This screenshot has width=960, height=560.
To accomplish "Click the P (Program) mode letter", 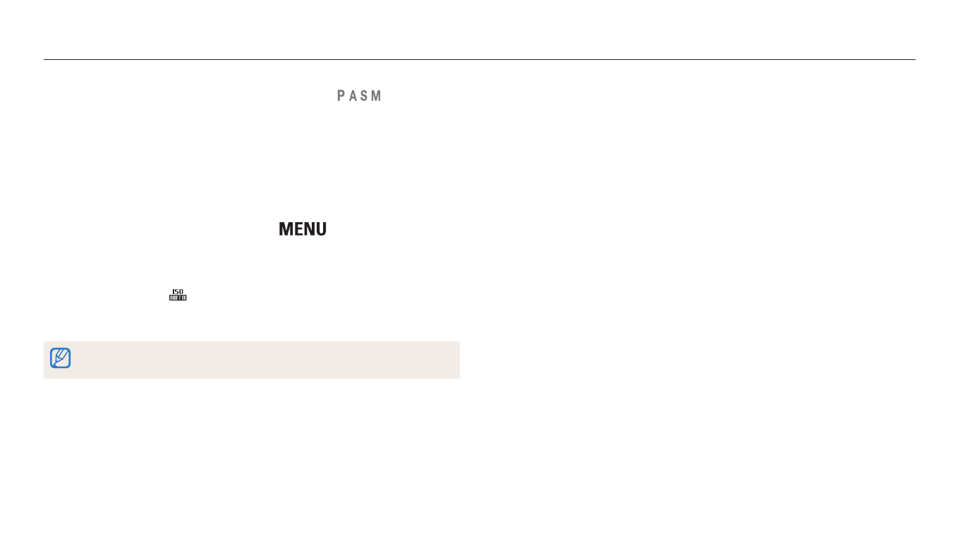I will (341, 96).
